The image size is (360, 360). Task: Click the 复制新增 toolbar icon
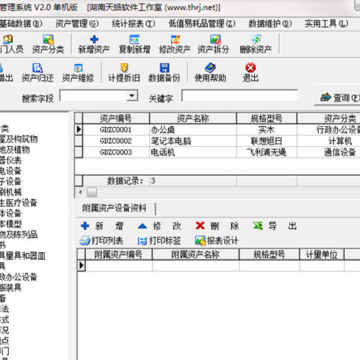134,39
